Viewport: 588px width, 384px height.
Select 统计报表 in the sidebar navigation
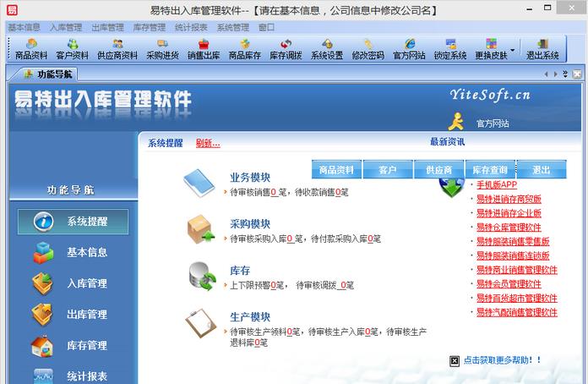70,376
